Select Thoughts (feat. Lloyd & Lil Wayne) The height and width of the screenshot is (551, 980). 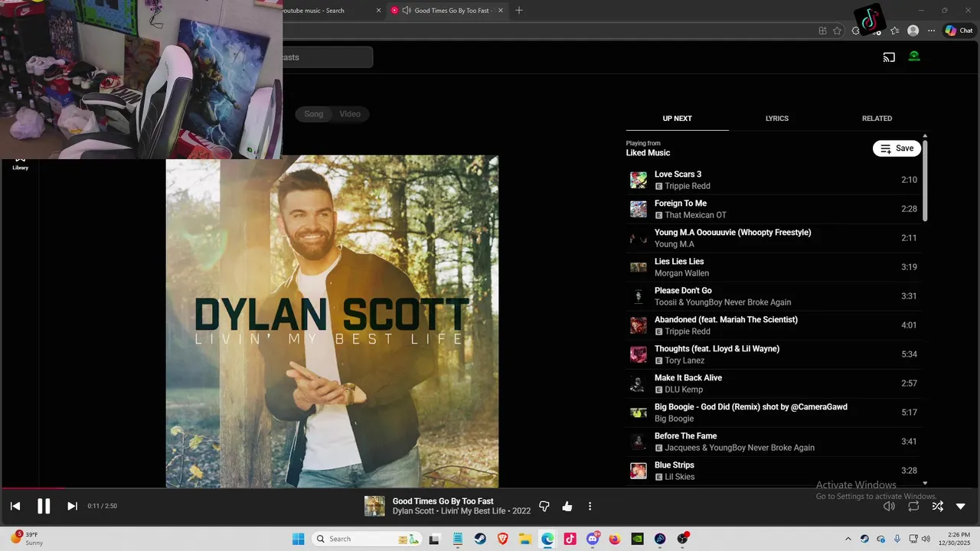tap(773, 354)
